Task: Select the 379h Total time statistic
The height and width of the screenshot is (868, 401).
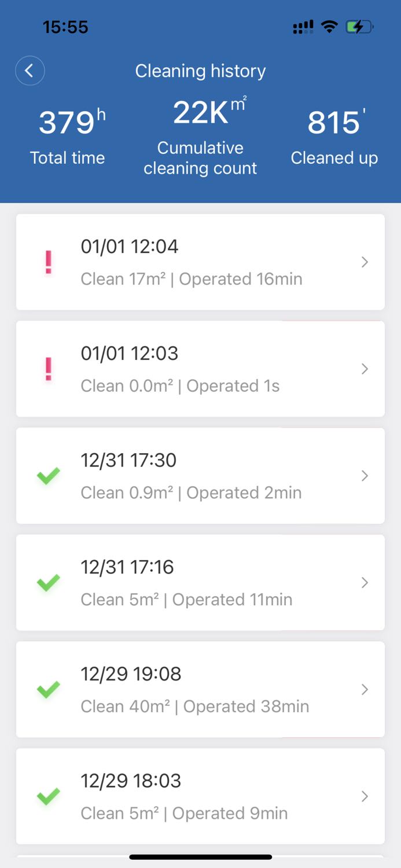Action: (x=68, y=137)
